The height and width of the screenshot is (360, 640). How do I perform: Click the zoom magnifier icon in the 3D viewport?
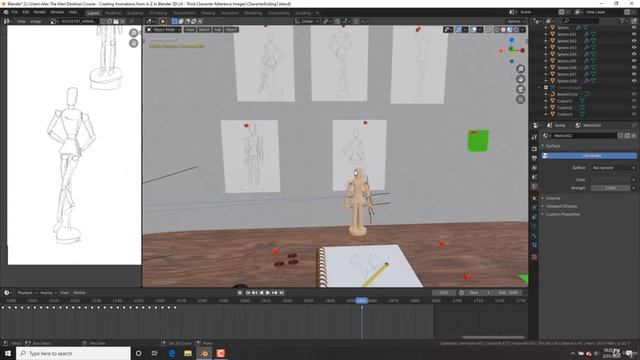tap(520, 69)
